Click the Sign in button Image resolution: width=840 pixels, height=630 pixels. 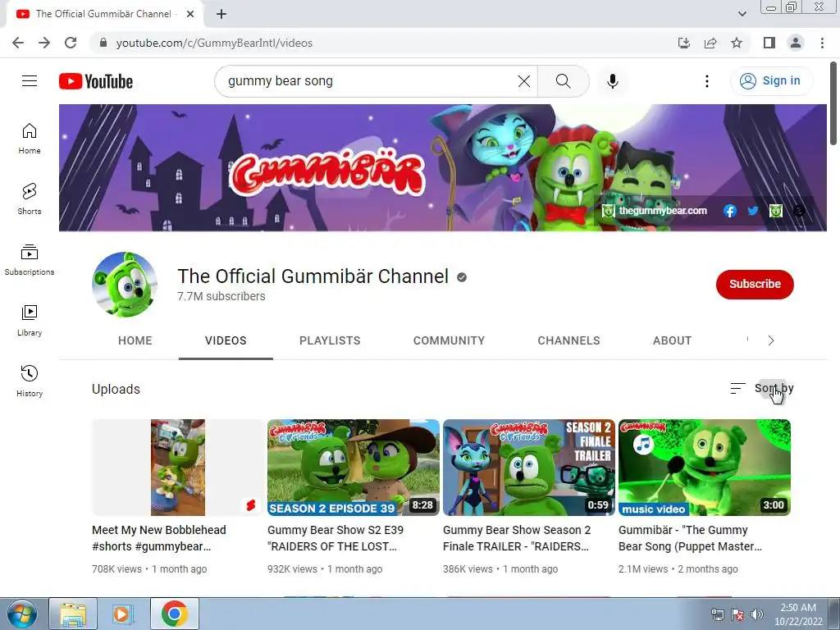[x=771, y=81]
